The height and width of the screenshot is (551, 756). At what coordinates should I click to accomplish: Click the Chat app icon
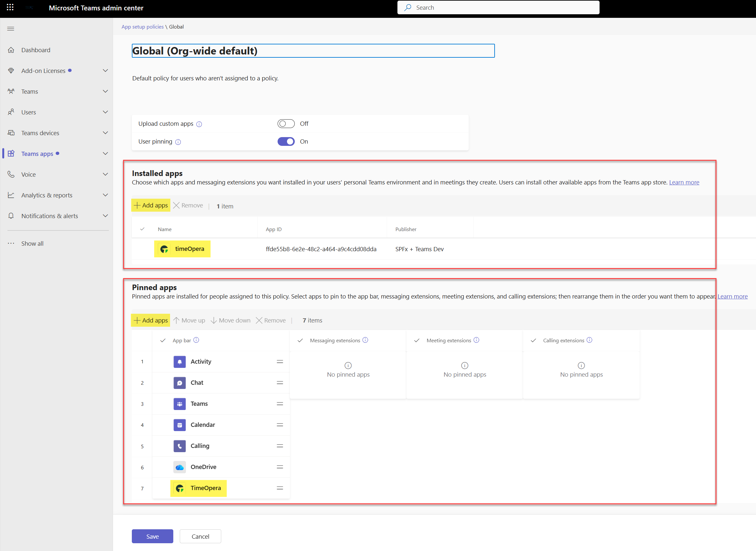[180, 382]
